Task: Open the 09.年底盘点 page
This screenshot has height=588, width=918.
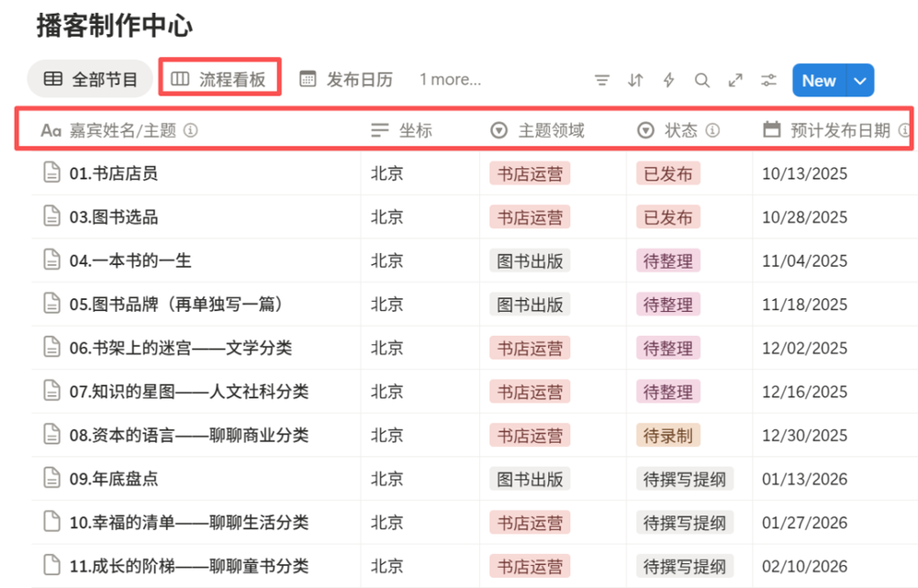Action: [x=114, y=479]
